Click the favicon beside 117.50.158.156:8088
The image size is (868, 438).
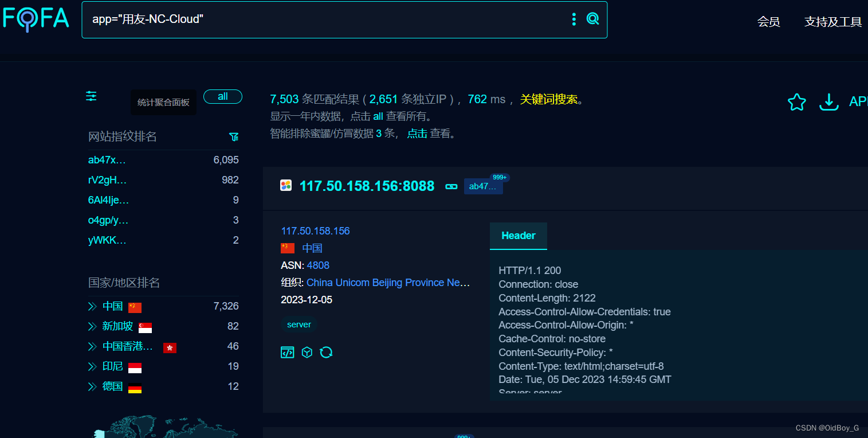[x=286, y=185]
